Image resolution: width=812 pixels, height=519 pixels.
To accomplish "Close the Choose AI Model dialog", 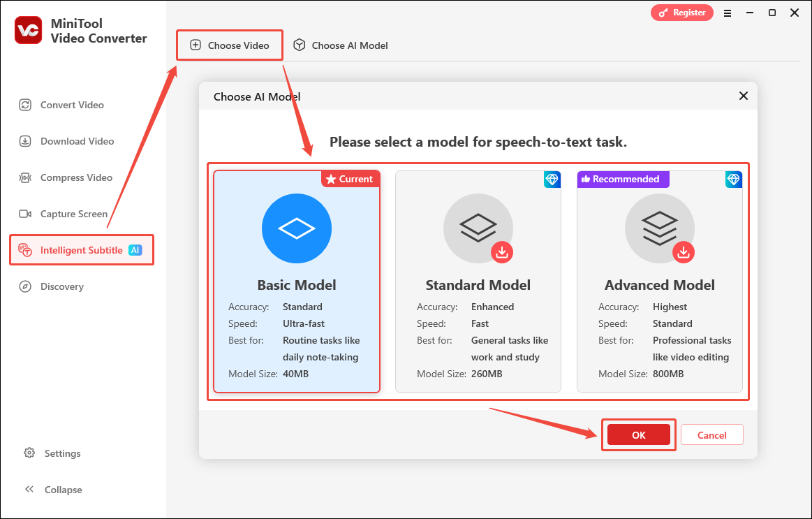I will [743, 96].
